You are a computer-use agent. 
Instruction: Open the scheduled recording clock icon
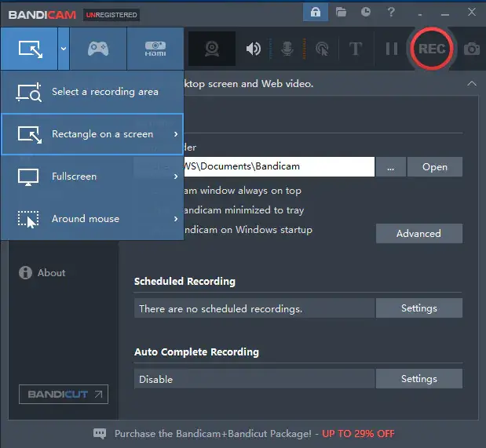pos(366,13)
